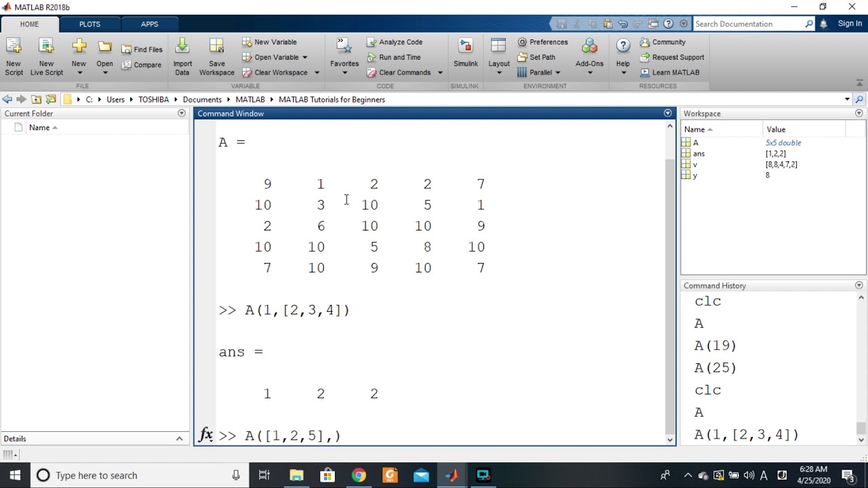
Task: Open the address bar path dropdown
Action: coord(847,100)
